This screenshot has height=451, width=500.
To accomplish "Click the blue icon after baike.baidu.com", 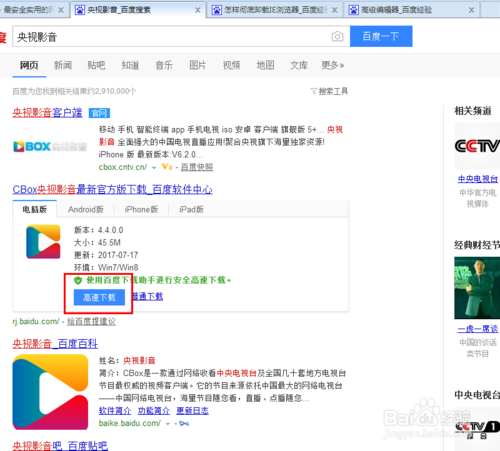I will pyautogui.click(x=184, y=424).
